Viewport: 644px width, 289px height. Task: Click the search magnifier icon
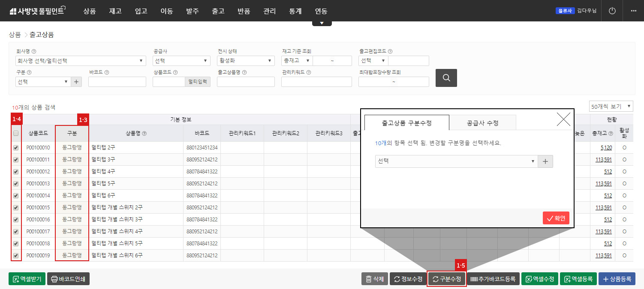pos(446,77)
